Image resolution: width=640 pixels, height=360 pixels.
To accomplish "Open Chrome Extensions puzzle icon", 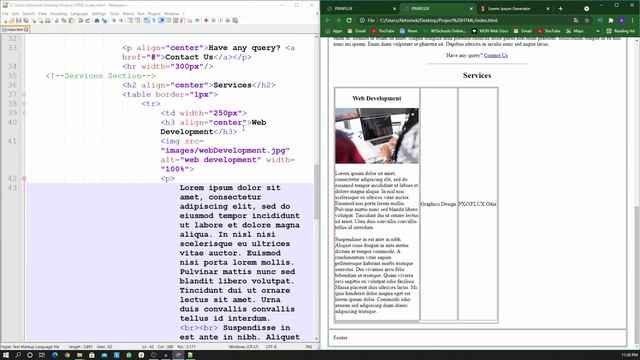I will [611, 20].
